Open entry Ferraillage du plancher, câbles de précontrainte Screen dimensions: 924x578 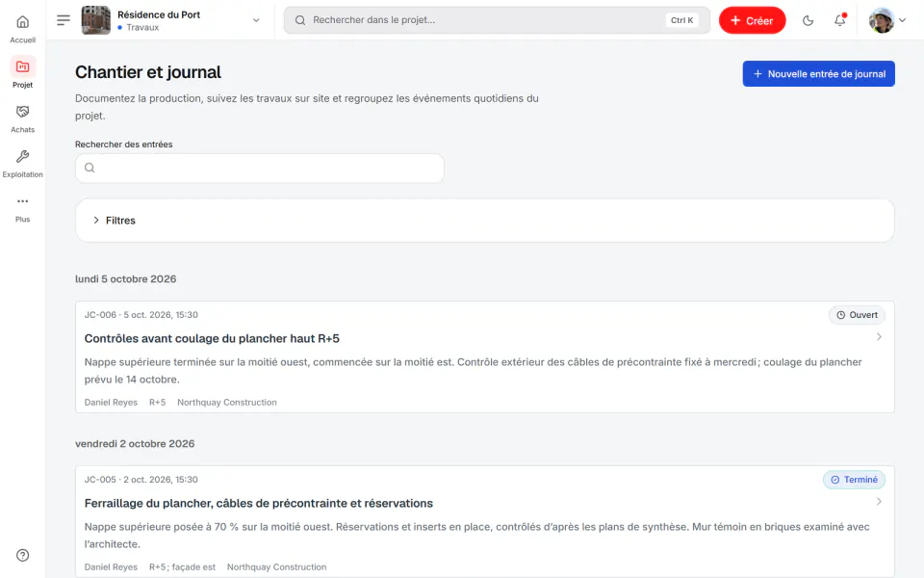258,503
